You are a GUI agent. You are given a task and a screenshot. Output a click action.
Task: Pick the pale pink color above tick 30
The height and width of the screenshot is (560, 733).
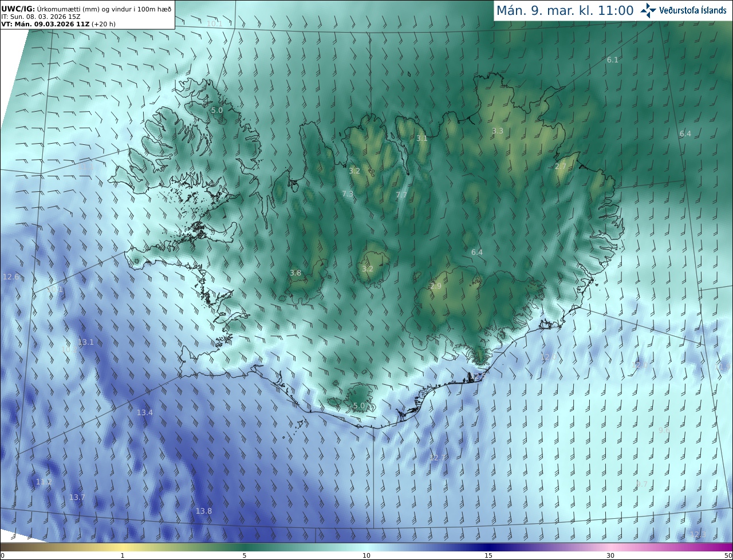point(610,547)
